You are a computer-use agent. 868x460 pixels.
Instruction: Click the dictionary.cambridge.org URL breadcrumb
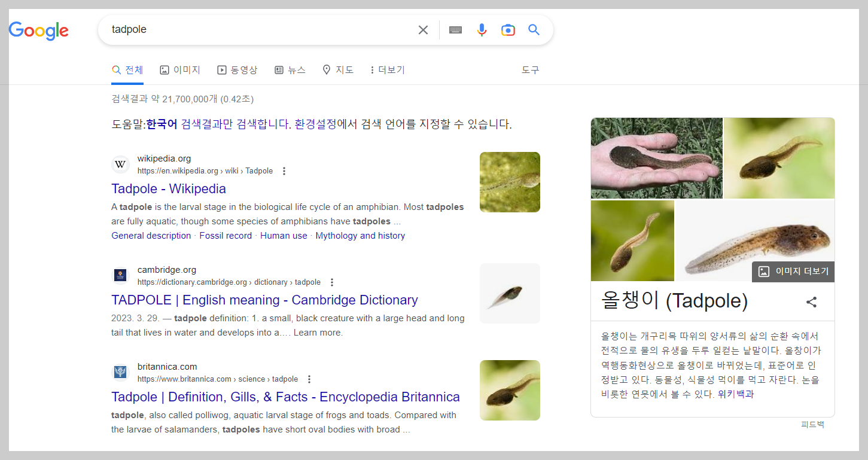click(229, 282)
